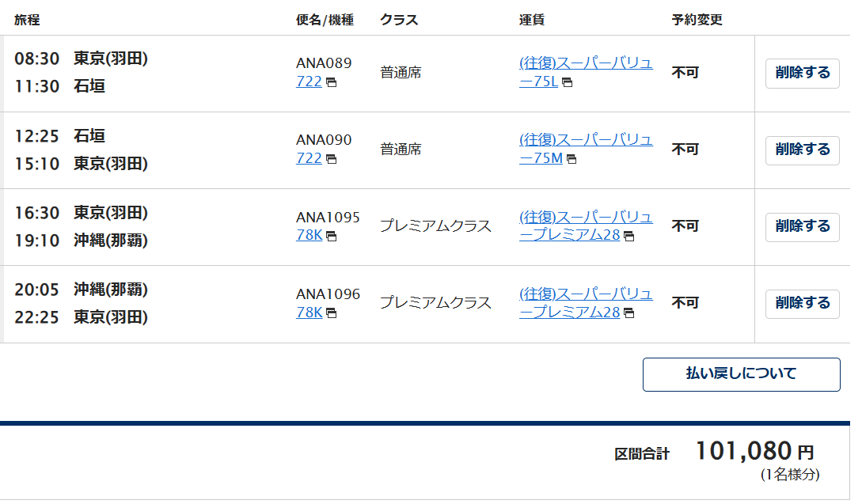Open popup icon beside ANA1096 aircraft 78K
Image resolution: width=862 pixels, height=504 pixels.
(x=331, y=313)
